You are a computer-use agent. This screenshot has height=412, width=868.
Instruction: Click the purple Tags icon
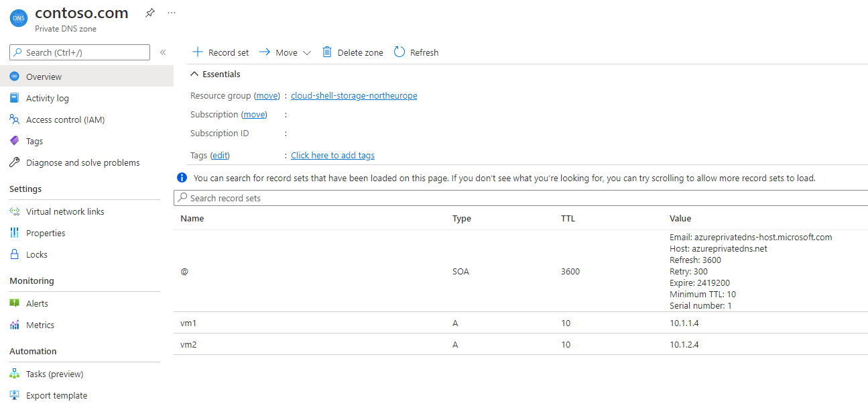pyautogui.click(x=14, y=141)
